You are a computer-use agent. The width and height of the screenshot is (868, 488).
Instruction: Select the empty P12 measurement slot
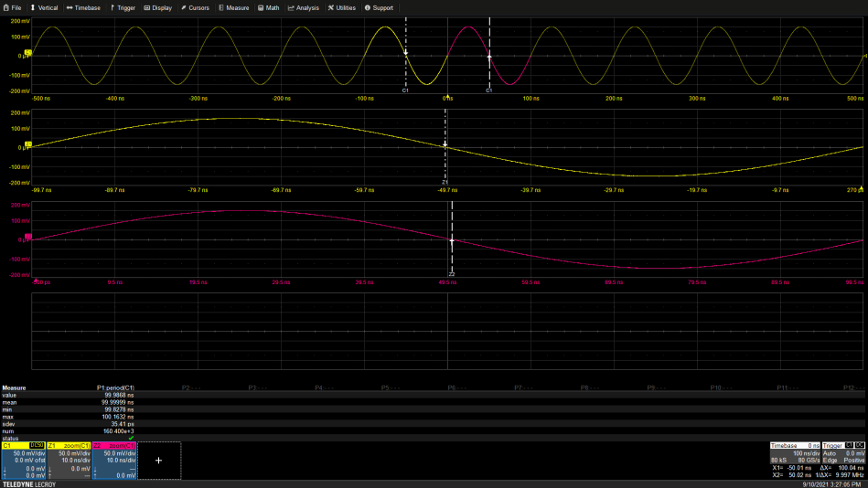point(853,387)
